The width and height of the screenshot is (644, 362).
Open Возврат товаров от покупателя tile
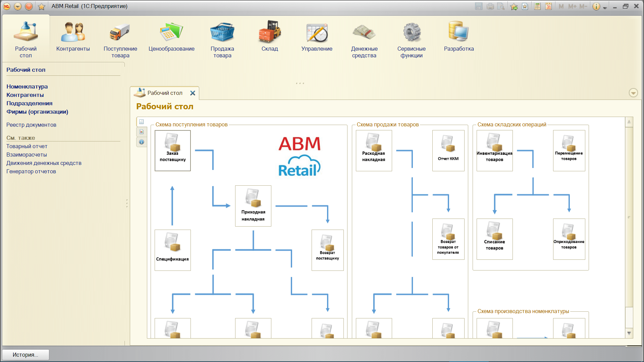click(x=448, y=239)
